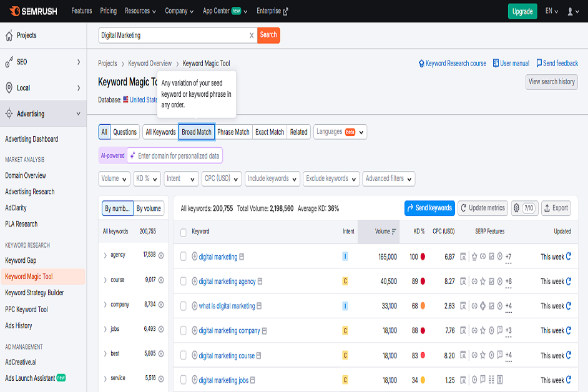
Task: Check the digital marketing agency checkbox
Action: coord(184,282)
